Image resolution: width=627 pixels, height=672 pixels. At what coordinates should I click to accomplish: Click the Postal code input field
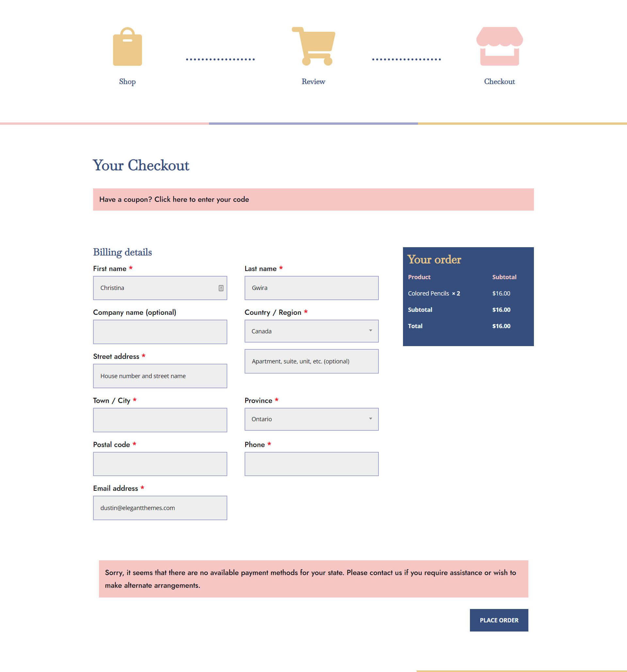click(160, 464)
